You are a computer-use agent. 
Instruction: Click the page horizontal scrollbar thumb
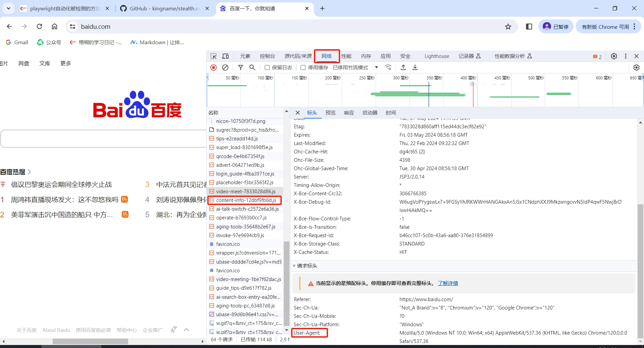(x=90, y=341)
